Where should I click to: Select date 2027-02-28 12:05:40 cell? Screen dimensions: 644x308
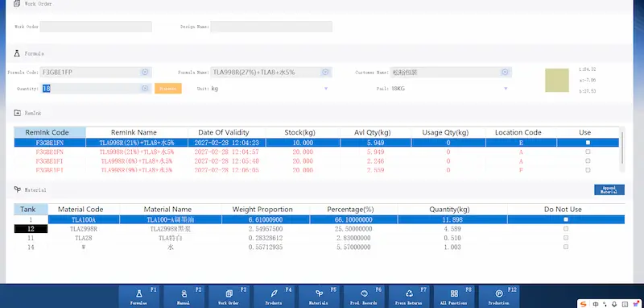(x=226, y=160)
